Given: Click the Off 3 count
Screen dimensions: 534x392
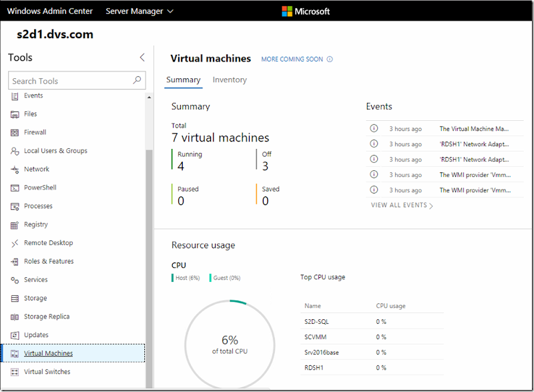Looking at the screenshot, I should click(x=265, y=166).
